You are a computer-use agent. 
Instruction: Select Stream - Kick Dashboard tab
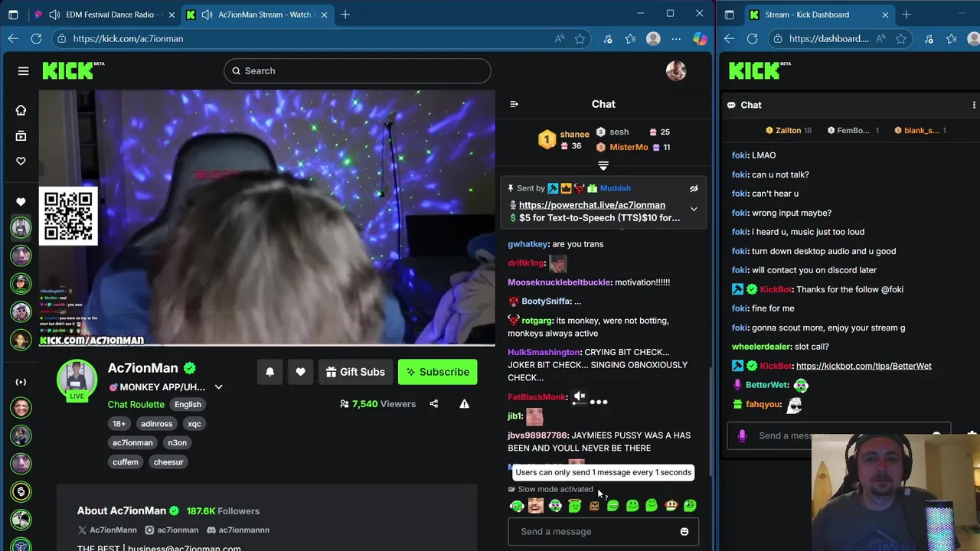pyautogui.click(x=818, y=15)
